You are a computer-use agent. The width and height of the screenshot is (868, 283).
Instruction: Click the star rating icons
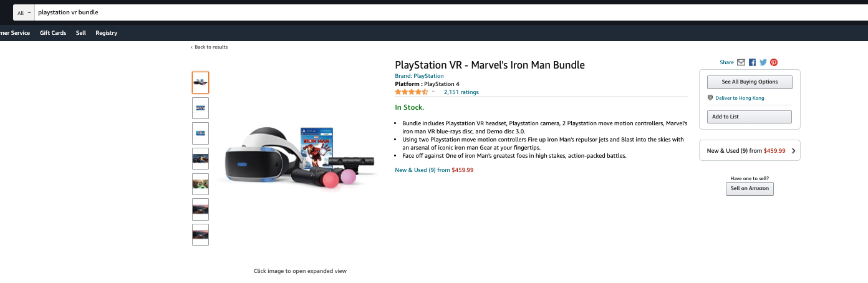pos(412,92)
